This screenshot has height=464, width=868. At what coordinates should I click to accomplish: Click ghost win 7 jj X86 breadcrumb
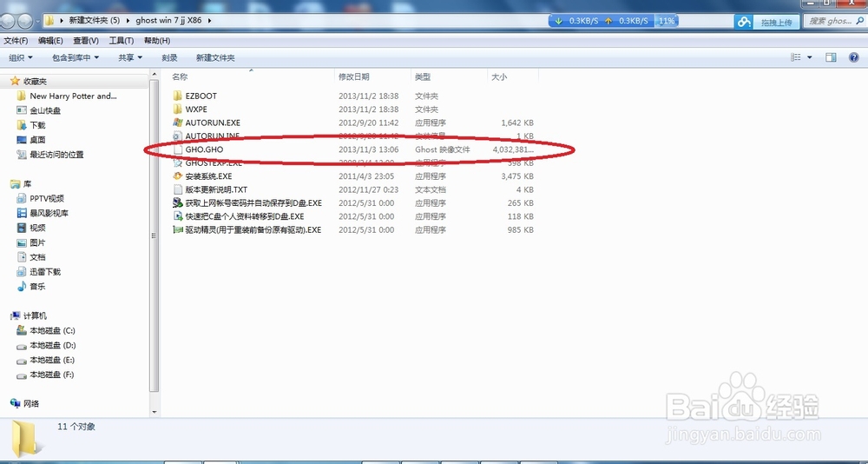169,21
